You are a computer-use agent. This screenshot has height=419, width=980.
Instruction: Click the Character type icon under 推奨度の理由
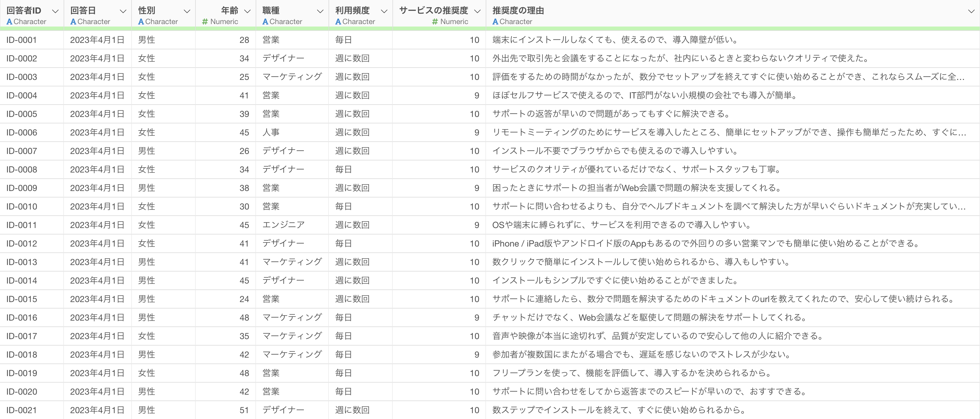495,22
